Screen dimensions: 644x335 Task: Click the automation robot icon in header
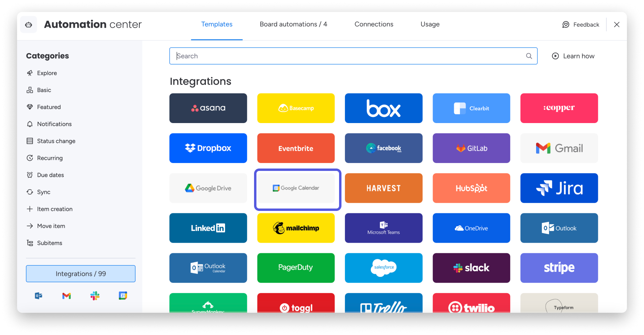tap(29, 25)
